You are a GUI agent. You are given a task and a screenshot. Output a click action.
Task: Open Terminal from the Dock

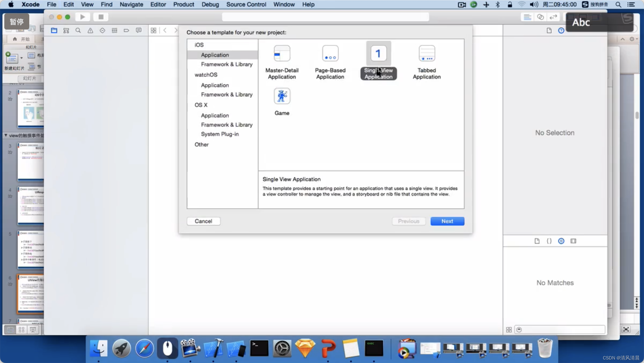click(259, 349)
